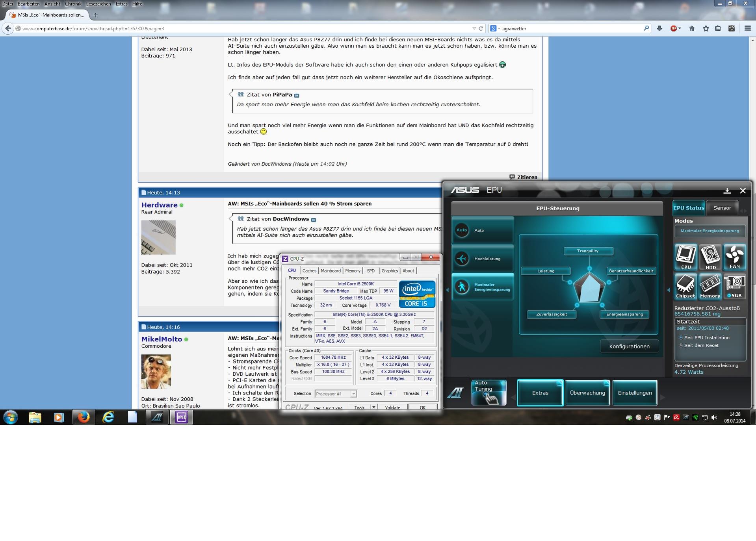The image size is (756, 541).
Task: Select Auto mode round icon in EPU
Action: (462, 230)
